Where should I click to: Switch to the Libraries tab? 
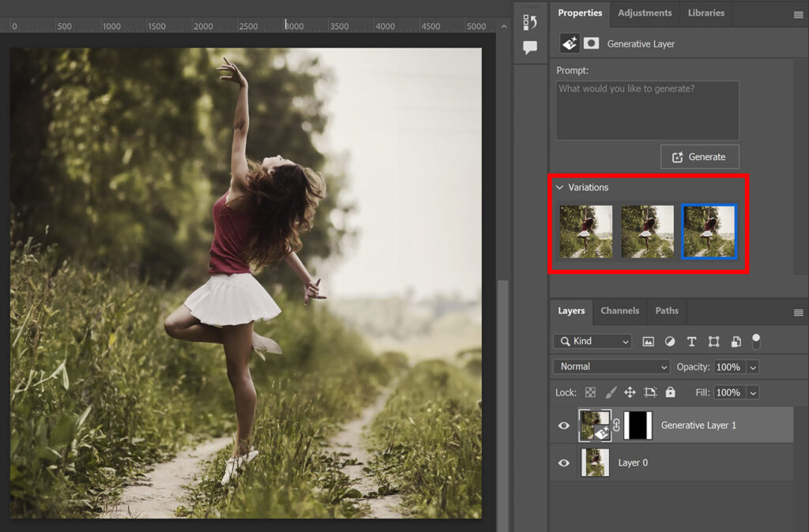(706, 13)
